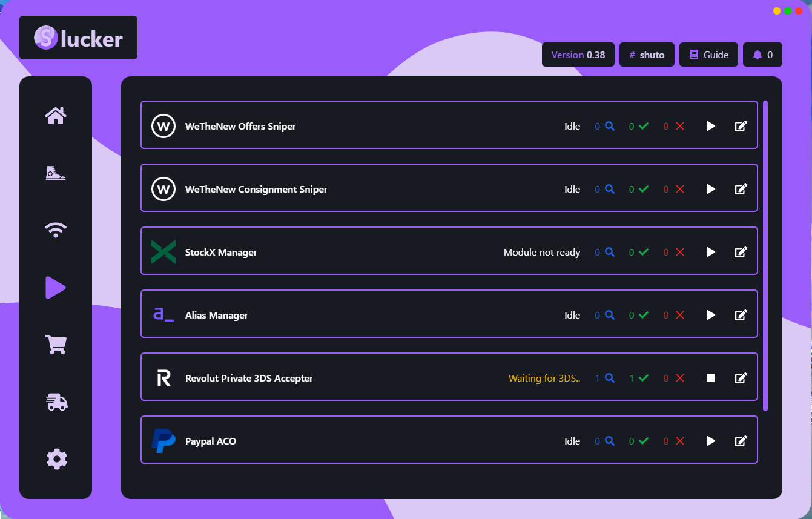Viewport: 812px width, 519px height.
Task: Click Idle status in Paypal ACO row
Action: click(x=572, y=441)
